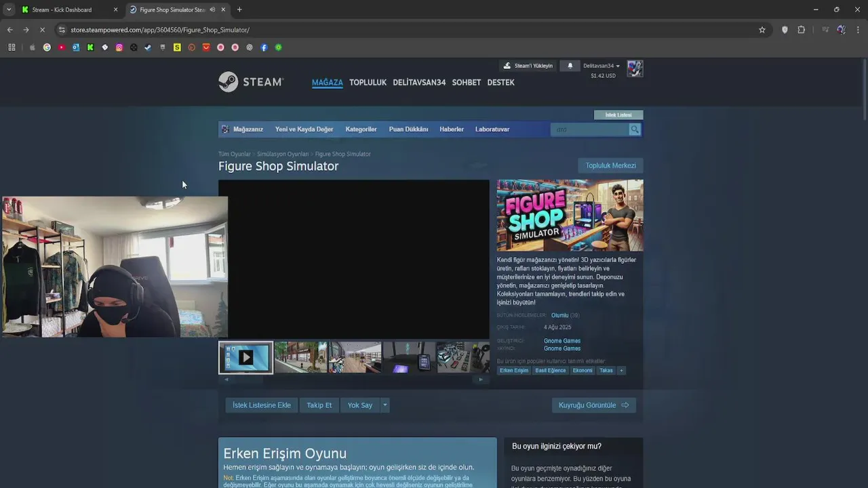Open the Tüm Oyunlar breadcrumb link
Screen dimensions: 868x488
click(234, 154)
